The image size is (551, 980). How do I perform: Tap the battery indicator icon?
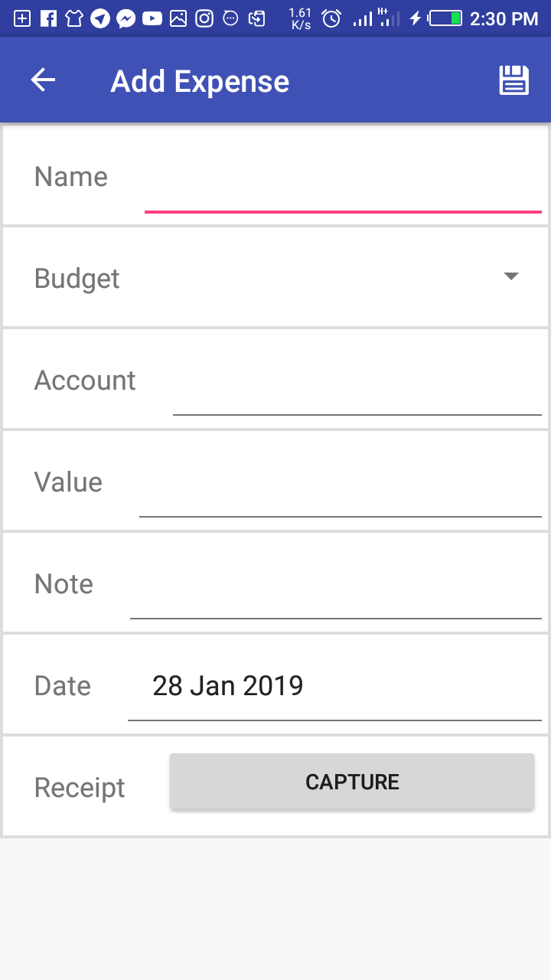coord(445,18)
